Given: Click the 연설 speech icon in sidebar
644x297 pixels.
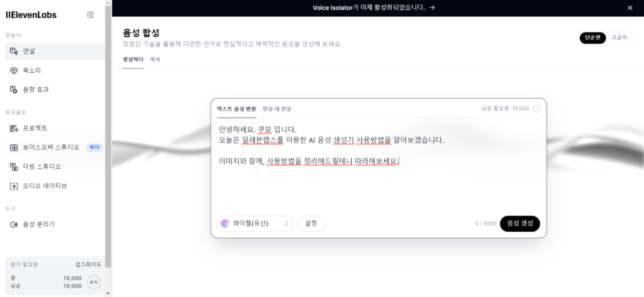Looking at the screenshot, I should (14, 51).
